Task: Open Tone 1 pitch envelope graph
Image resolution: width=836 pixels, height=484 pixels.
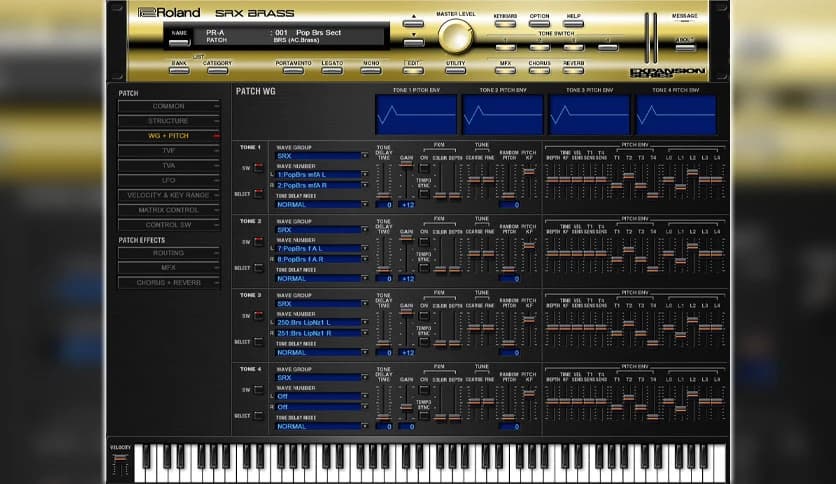Action: [x=416, y=115]
